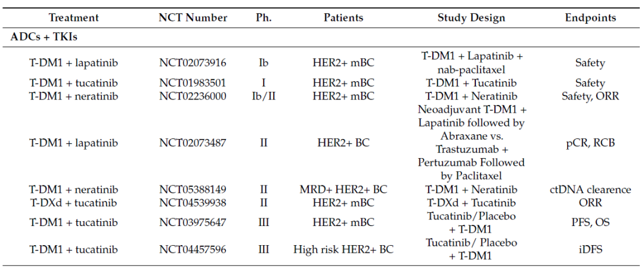Click the NCT Number column header

click(x=193, y=18)
